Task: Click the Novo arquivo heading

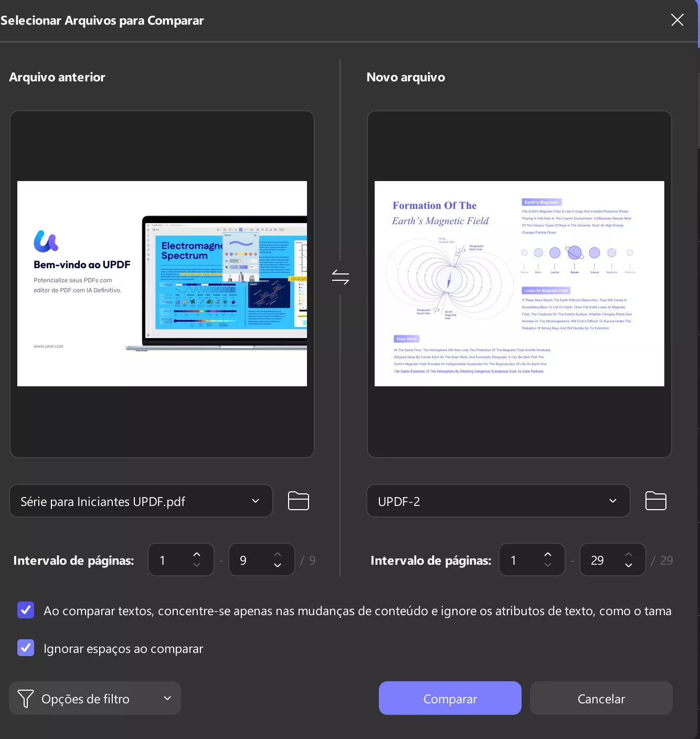Action: [406, 77]
